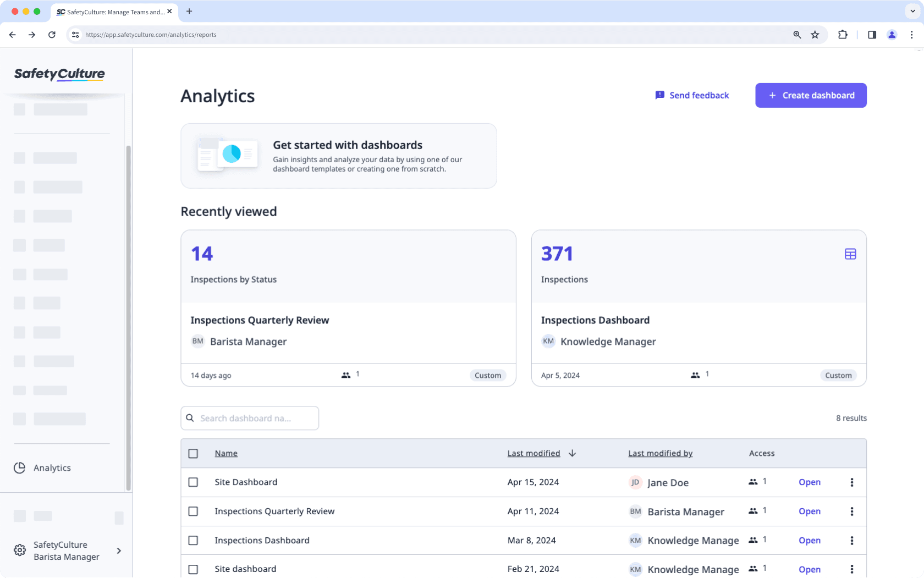Check the Inspections Quarterly Review checkbox
Screen dimensions: 924x578
(193, 511)
